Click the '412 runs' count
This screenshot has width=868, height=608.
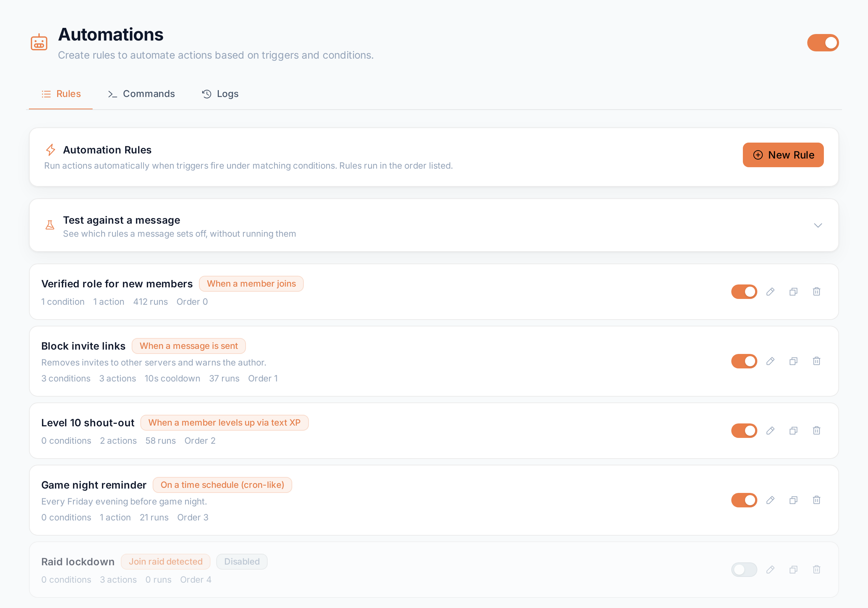pos(150,301)
